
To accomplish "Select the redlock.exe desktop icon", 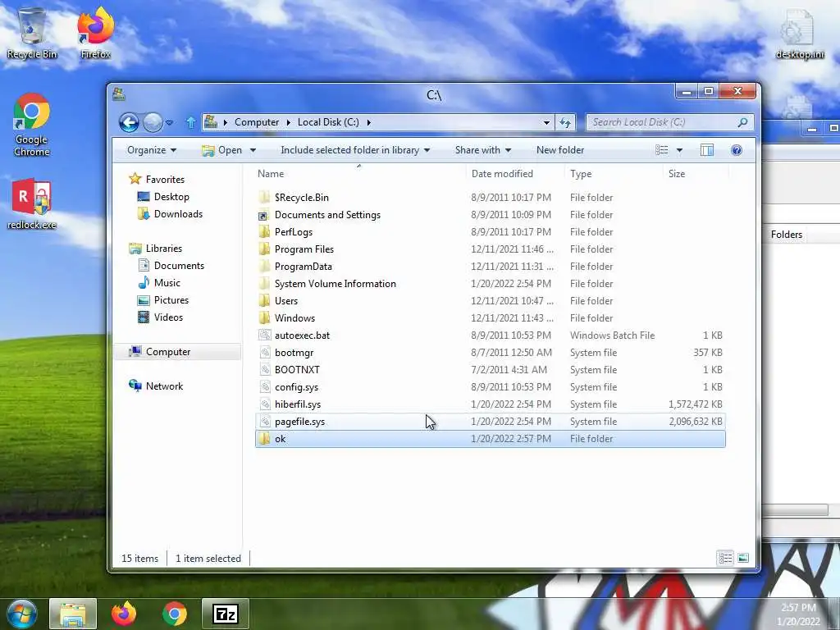I will pos(32,203).
